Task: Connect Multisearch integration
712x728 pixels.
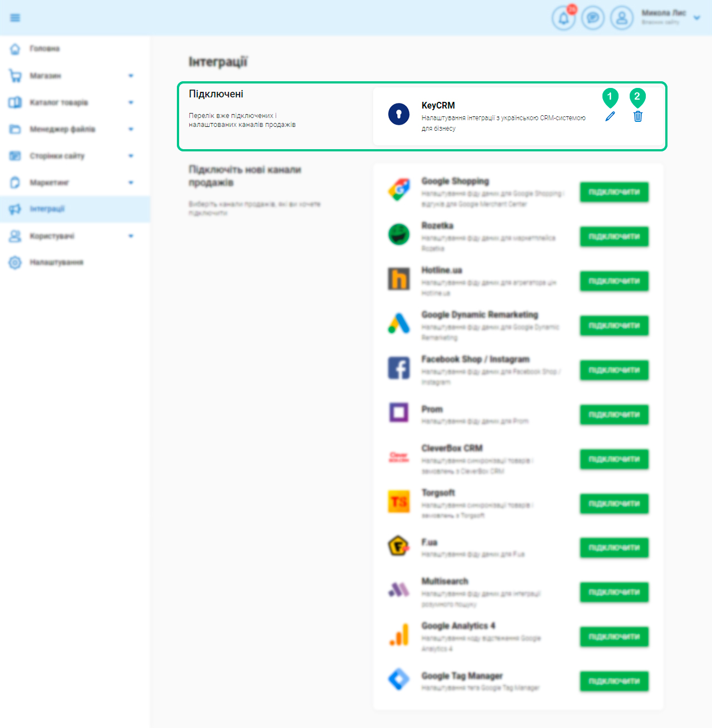Action: (x=614, y=592)
